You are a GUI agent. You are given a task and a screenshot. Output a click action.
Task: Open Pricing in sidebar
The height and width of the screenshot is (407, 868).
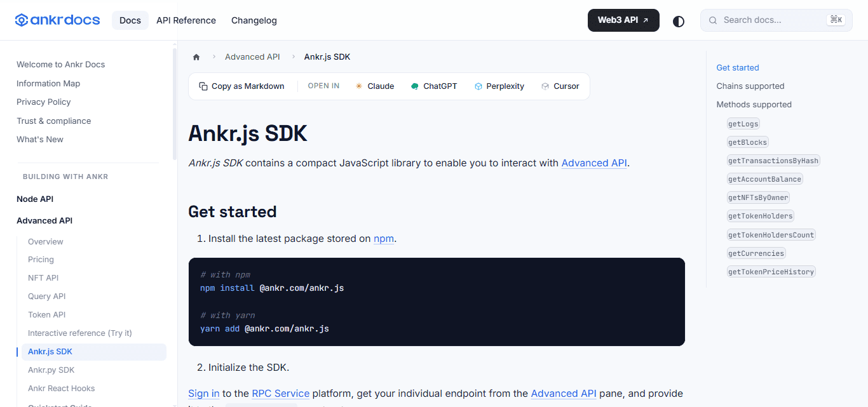[x=41, y=260]
